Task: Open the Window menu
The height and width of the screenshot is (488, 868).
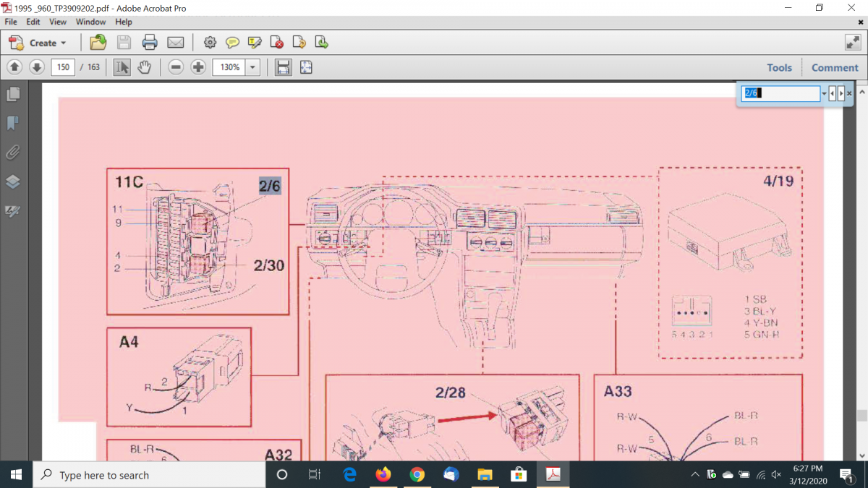Action: click(90, 22)
